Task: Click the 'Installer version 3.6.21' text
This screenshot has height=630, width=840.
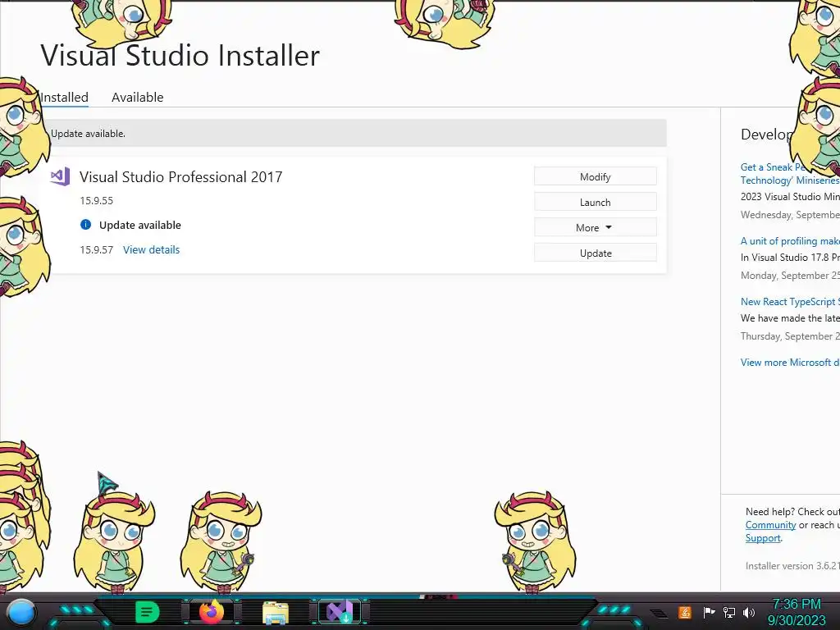Action: pos(792,565)
